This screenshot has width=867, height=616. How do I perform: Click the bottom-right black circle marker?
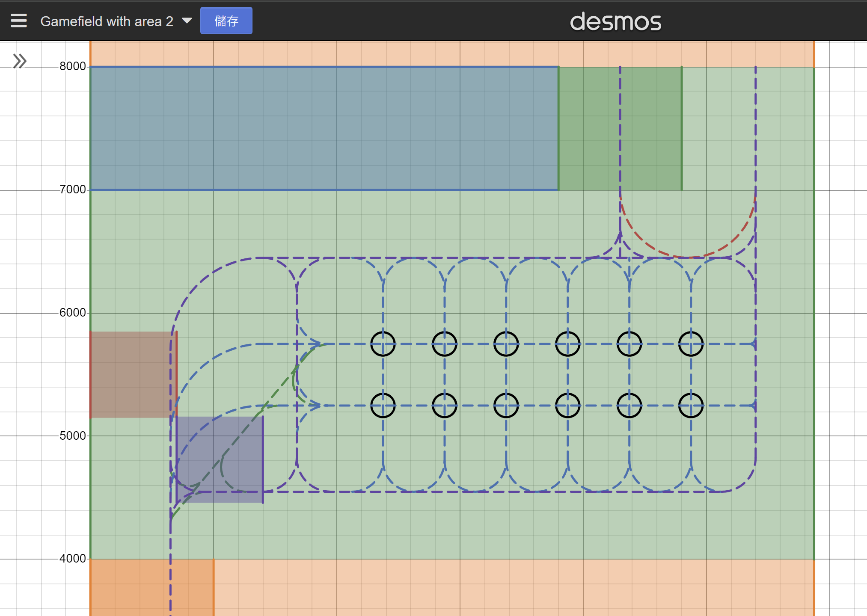(690, 406)
